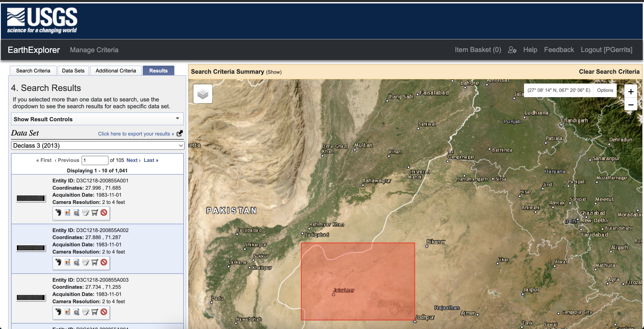Open metadata for entity D3C1218-200855A001
This screenshot has width=644, height=329.
(85, 212)
